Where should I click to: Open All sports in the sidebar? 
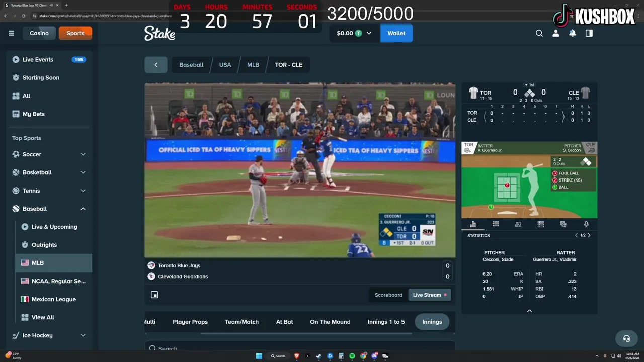click(x=49, y=96)
